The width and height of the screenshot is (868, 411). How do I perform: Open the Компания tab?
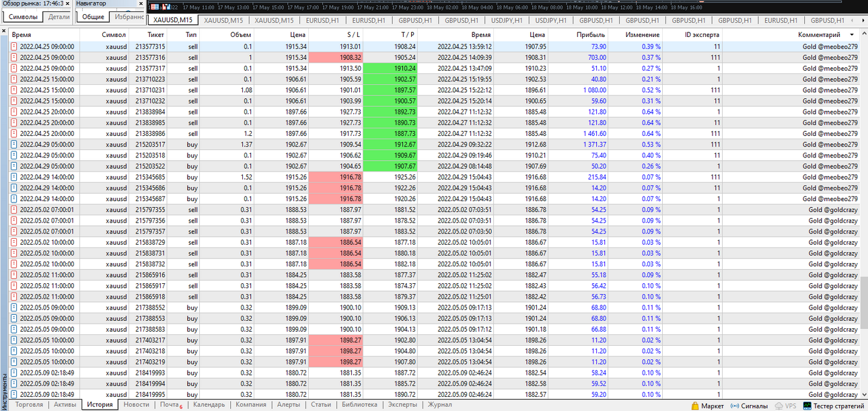[x=251, y=405]
